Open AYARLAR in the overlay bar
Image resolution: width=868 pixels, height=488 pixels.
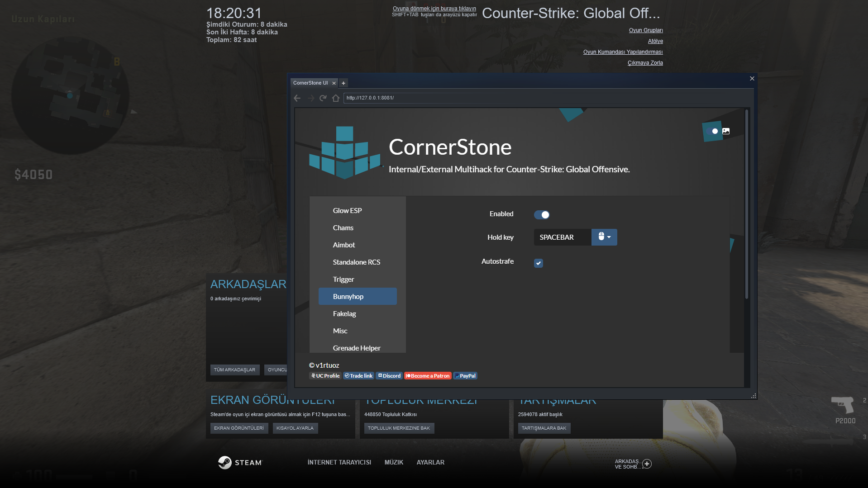[430, 462]
